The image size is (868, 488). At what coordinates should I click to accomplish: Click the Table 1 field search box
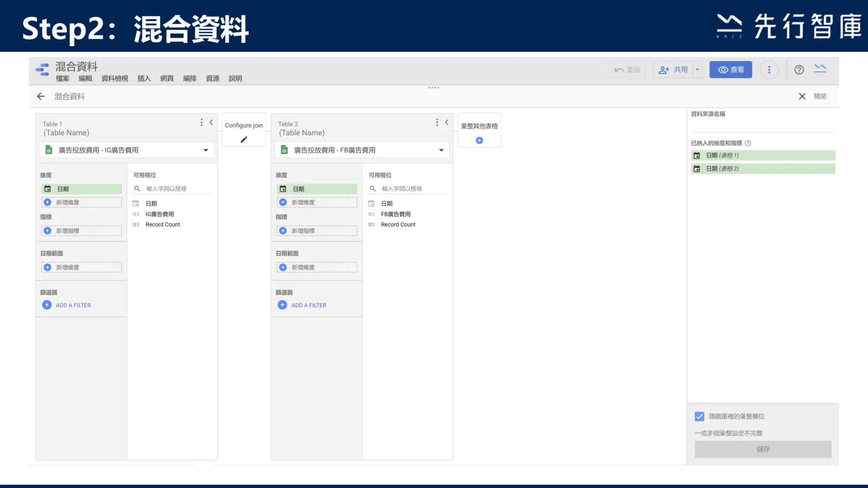(x=172, y=188)
